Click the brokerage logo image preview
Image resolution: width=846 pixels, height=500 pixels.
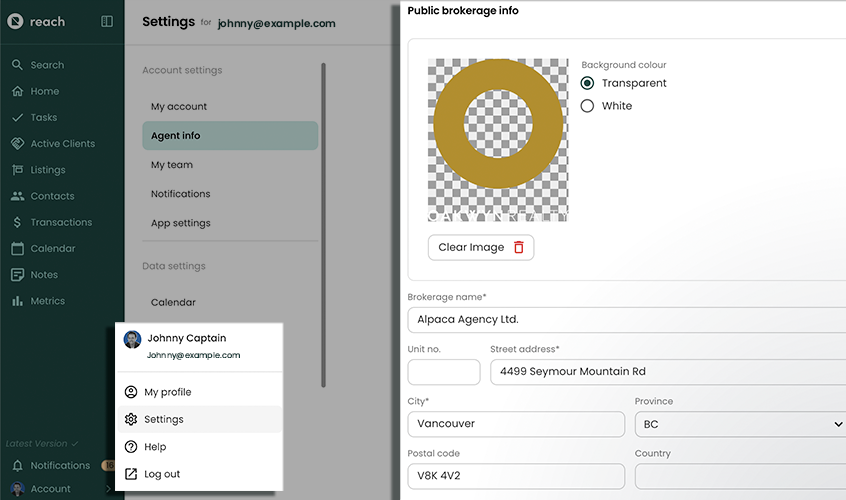coord(498,140)
